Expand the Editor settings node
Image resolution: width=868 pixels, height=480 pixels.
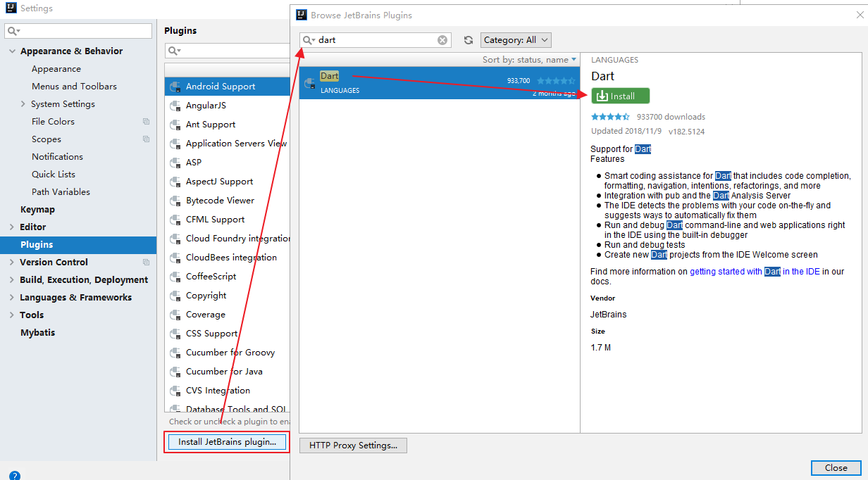click(12, 227)
